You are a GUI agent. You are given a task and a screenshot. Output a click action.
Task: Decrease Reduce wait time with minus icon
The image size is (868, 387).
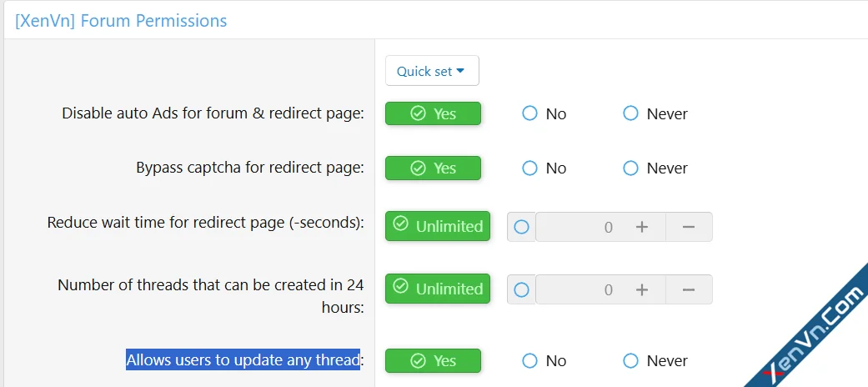pyautogui.click(x=689, y=227)
